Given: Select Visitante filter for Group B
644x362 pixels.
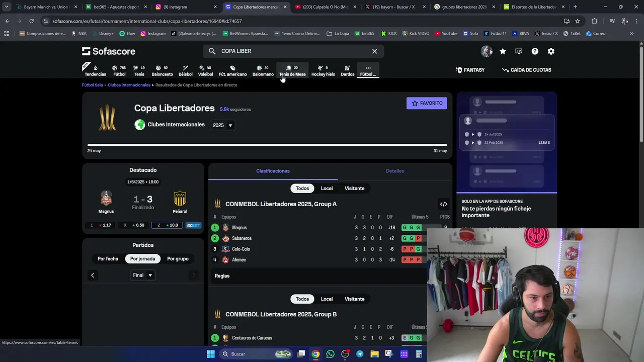Looking at the screenshot, I should 354,299.
